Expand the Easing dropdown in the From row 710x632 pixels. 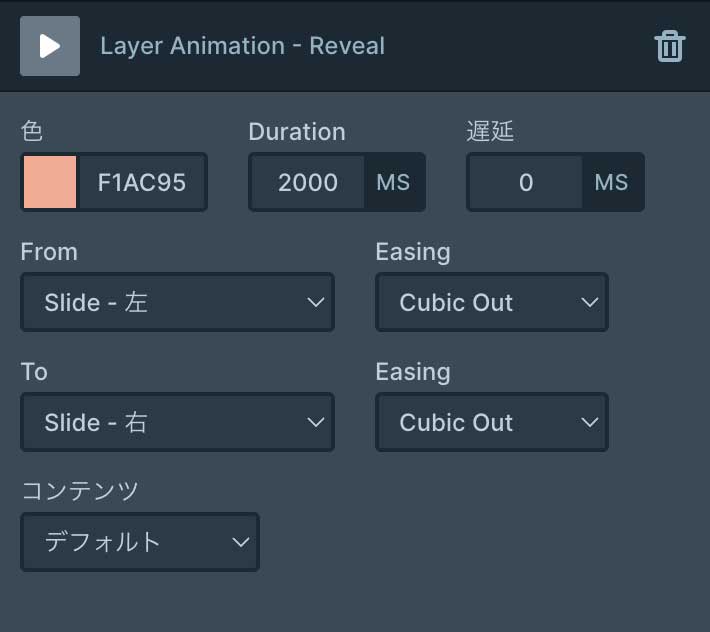pos(491,302)
